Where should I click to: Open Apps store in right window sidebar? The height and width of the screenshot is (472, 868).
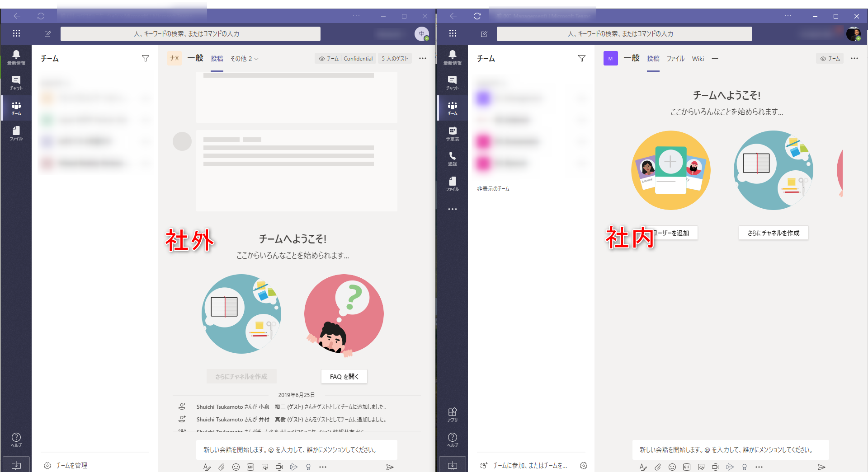pos(453,415)
